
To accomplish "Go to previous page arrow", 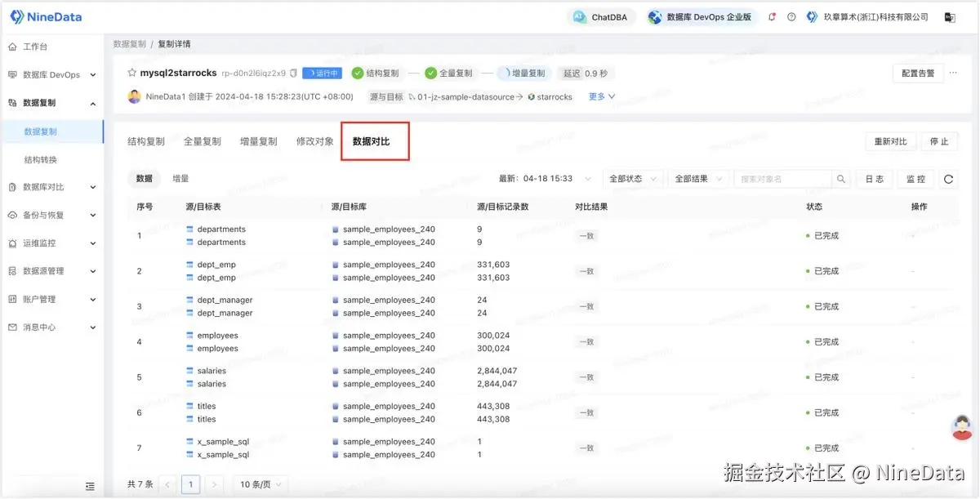I will click(167, 484).
